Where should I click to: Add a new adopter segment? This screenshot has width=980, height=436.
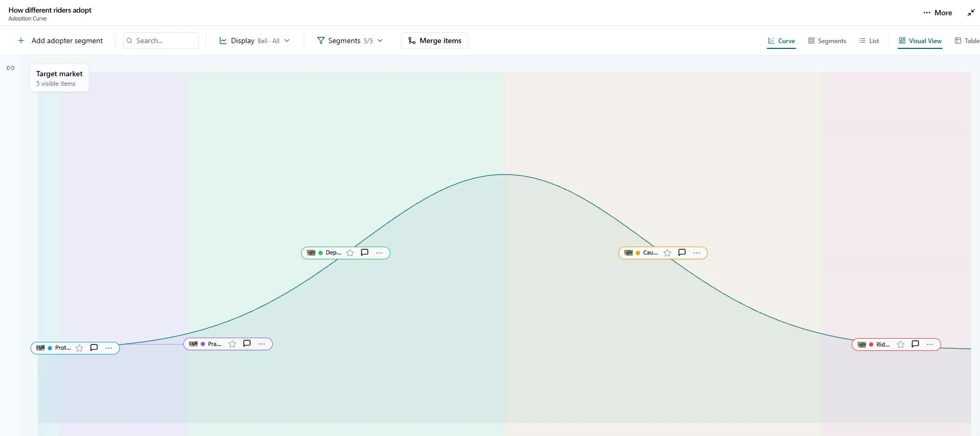tap(60, 40)
